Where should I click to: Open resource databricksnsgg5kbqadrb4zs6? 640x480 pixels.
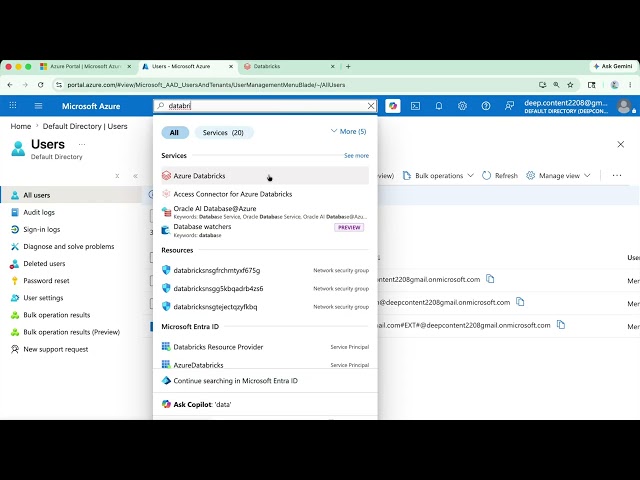coord(265,288)
